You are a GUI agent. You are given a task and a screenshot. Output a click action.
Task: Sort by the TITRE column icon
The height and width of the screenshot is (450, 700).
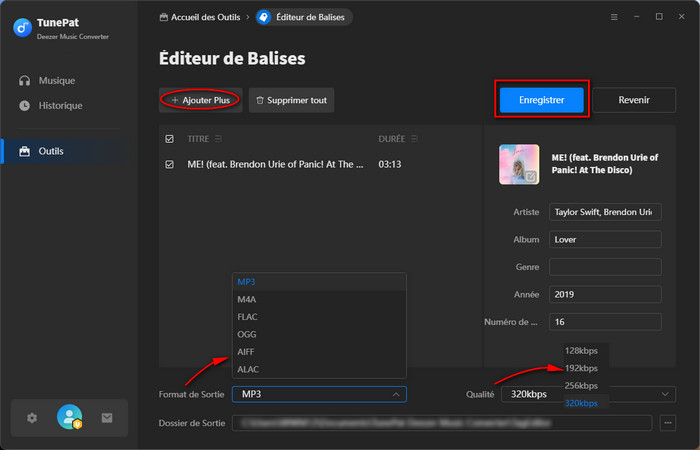(x=218, y=139)
